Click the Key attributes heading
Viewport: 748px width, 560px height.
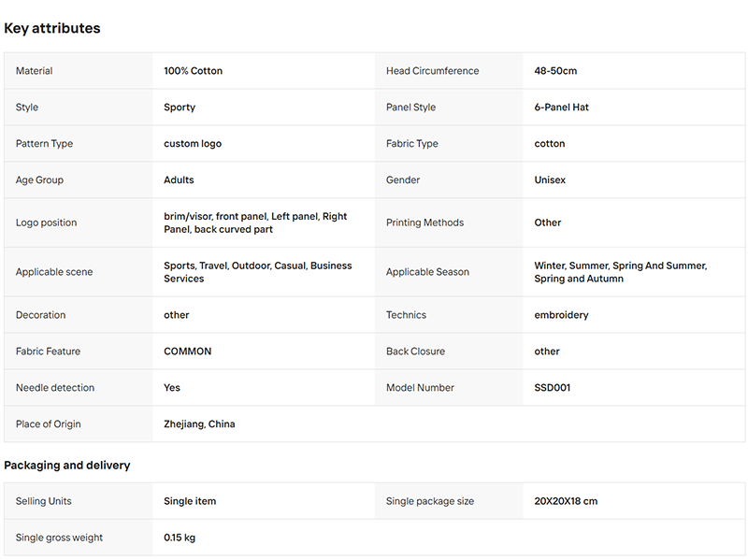52,28
